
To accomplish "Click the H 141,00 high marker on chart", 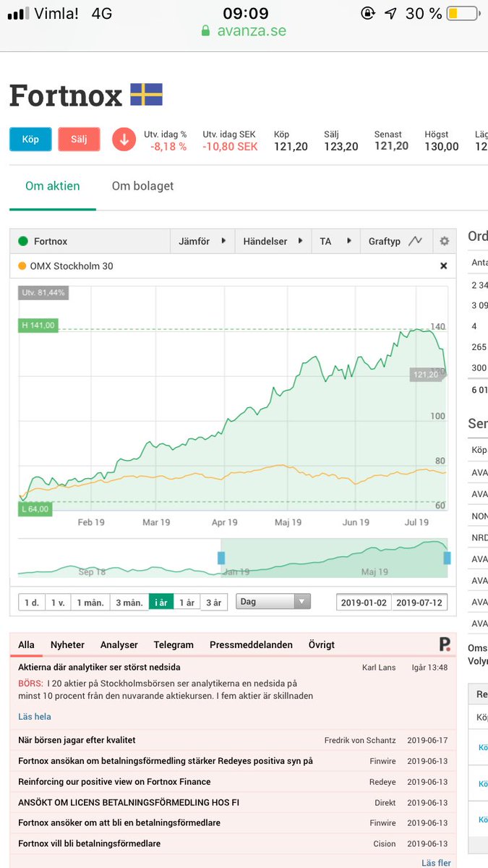I will [x=38, y=325].
